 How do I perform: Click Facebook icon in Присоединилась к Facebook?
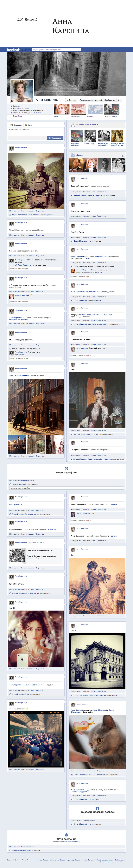[97, 808]
